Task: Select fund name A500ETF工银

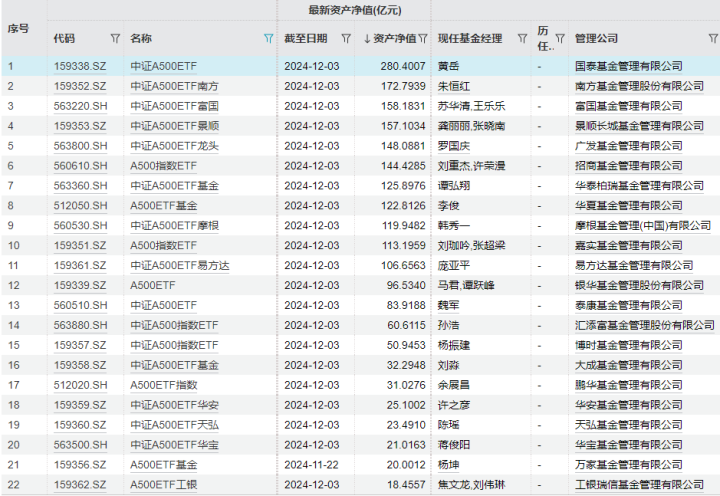Action: point(163,485)
